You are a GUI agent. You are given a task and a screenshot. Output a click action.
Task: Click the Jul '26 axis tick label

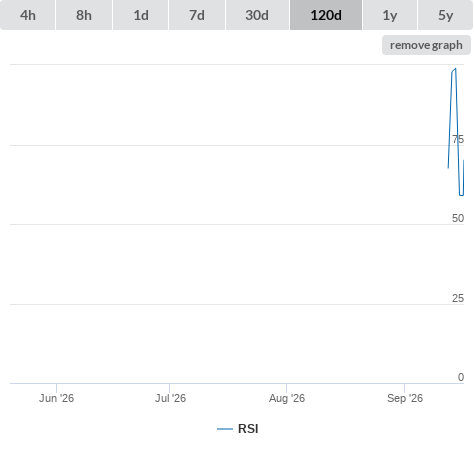170,398
